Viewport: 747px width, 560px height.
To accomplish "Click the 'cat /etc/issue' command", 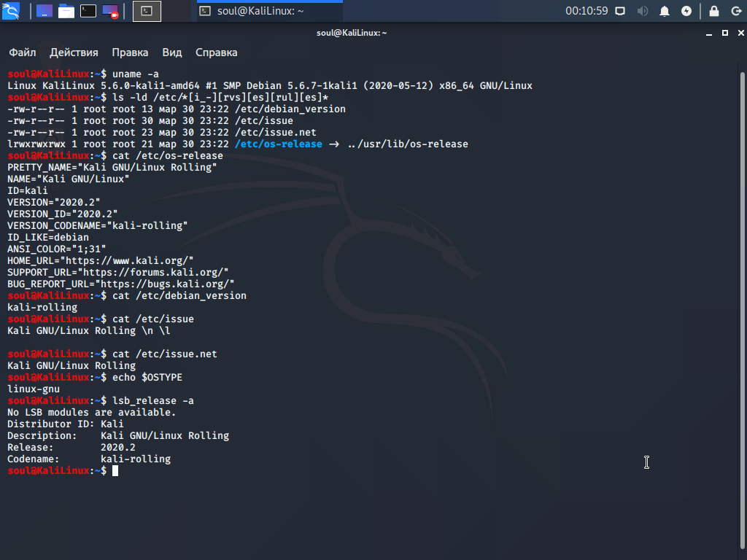I will [153, 319].
